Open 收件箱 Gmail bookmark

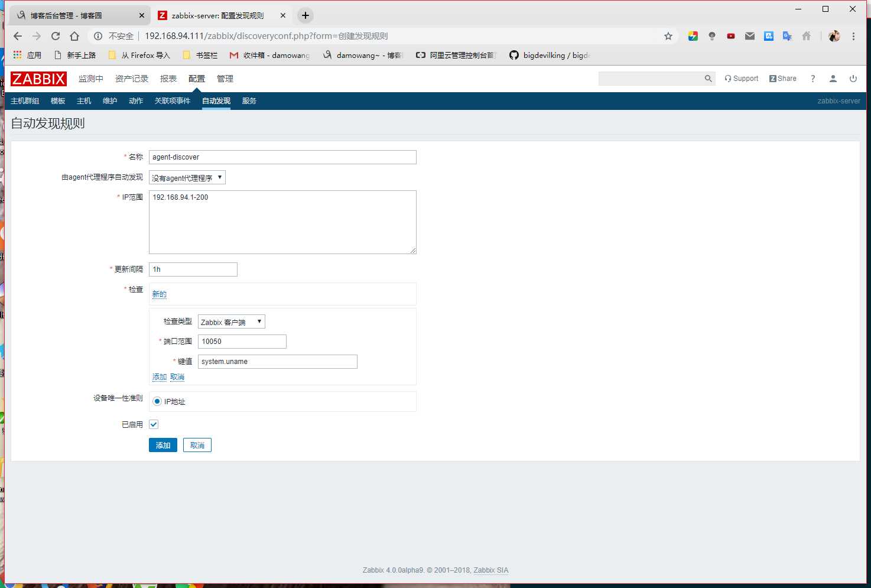coord(269,55)
